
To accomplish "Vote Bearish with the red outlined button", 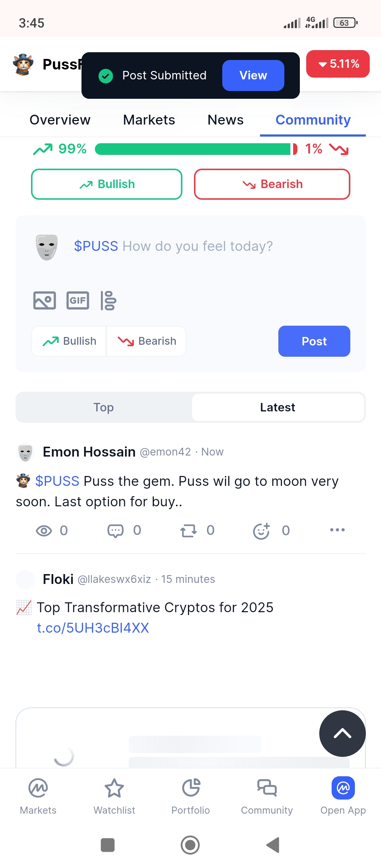I will pyautogui.click(x=272, y=184).
